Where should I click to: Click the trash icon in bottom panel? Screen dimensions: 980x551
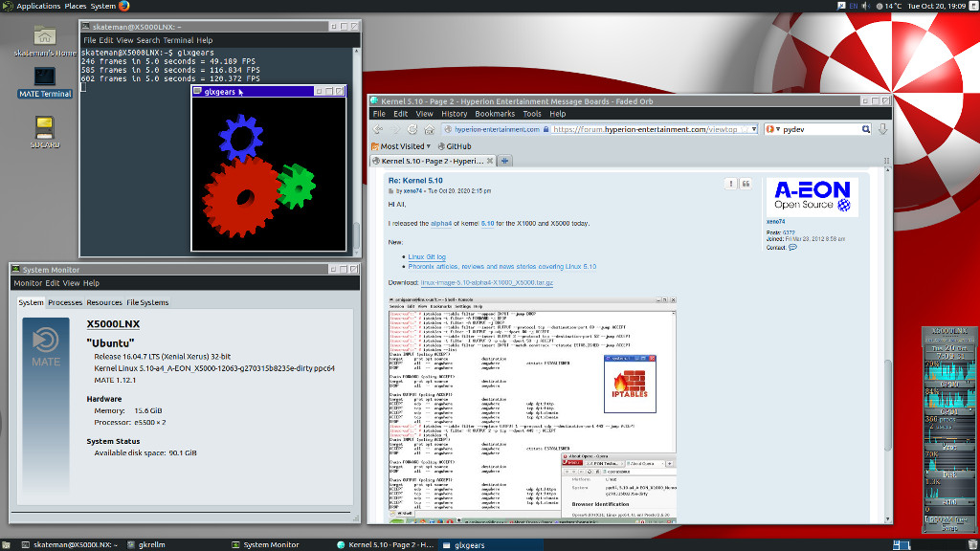tap(972, 544)
